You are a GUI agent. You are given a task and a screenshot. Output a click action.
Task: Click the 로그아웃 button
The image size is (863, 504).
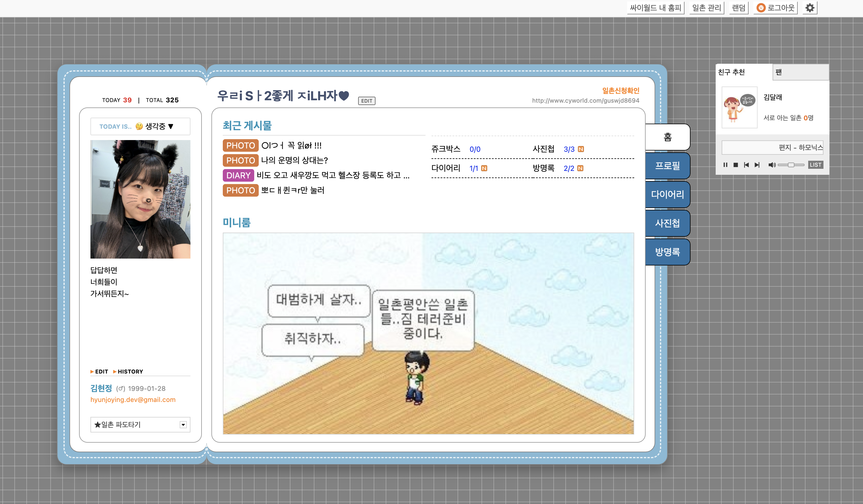tap(776, 7)
